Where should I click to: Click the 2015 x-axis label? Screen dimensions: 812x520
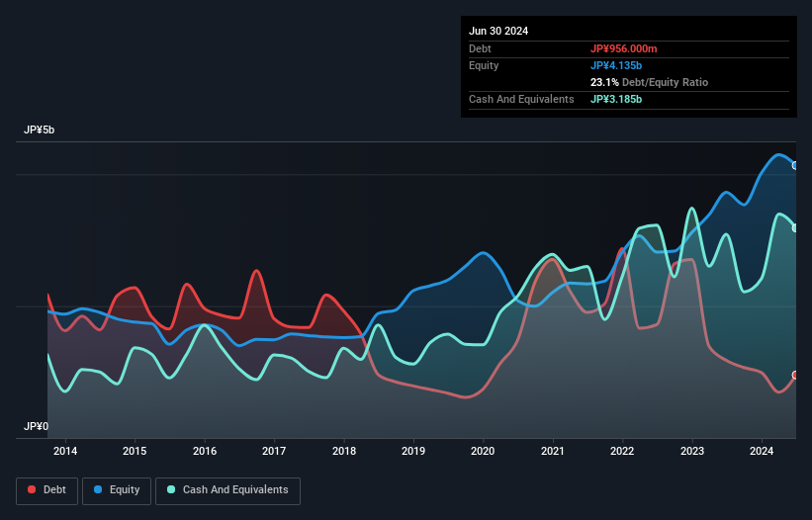(x=135, y=451)
